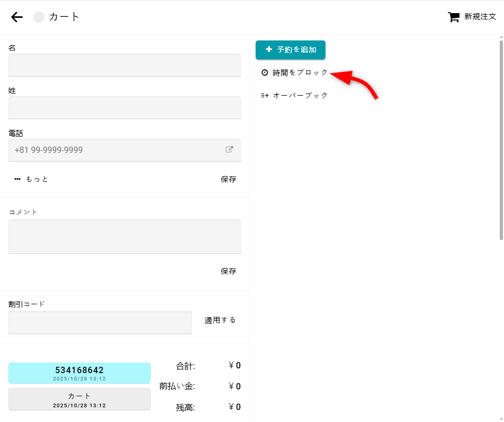Click the back arrow icon
This screenshot has height=422, width=504.
17,17
